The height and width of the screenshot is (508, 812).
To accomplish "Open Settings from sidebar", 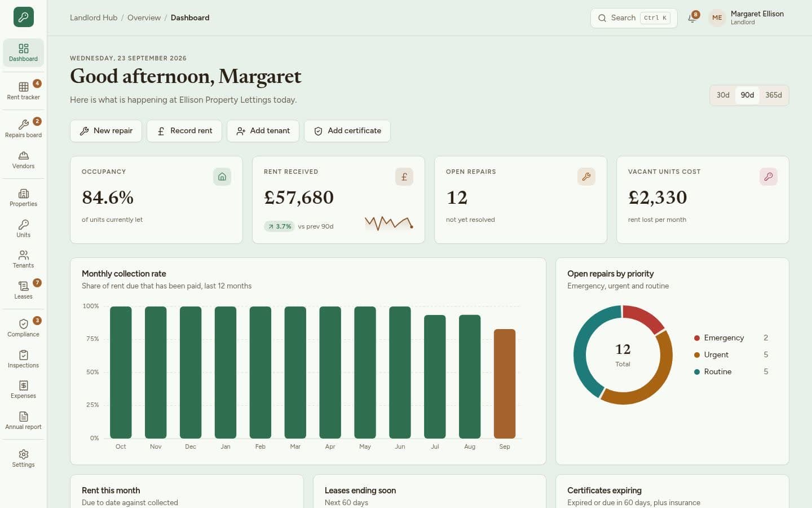I will (x=23, y=458).
